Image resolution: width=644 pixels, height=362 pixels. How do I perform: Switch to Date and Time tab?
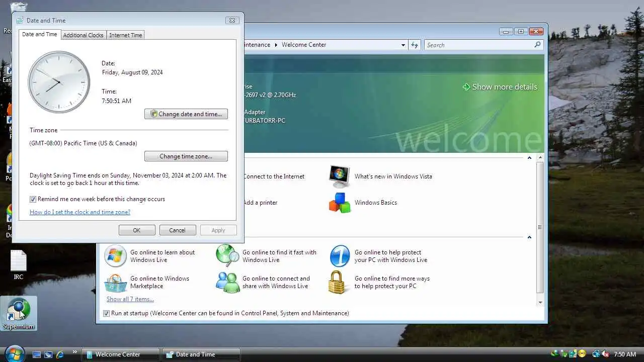coord(40,35)
